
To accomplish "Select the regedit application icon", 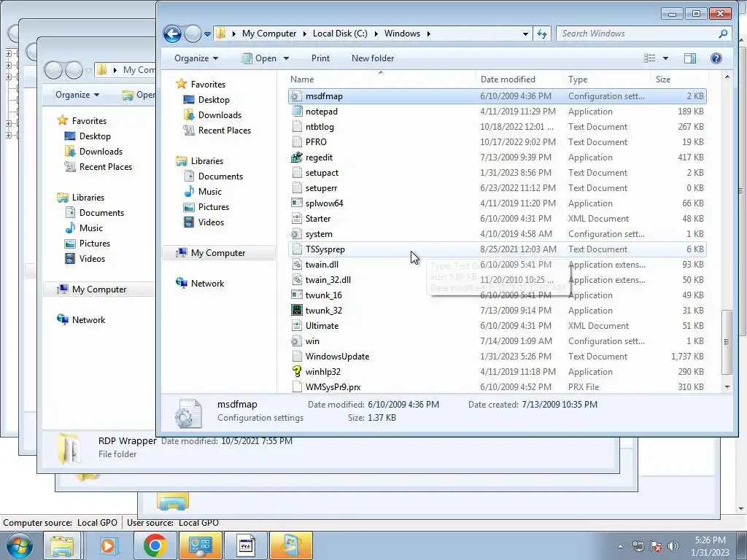I will (297, 157).
